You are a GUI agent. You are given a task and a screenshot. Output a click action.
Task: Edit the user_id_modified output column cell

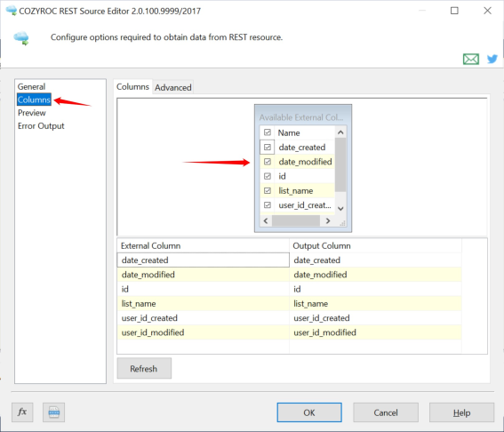pyautogui.click(x=375, y=332)
